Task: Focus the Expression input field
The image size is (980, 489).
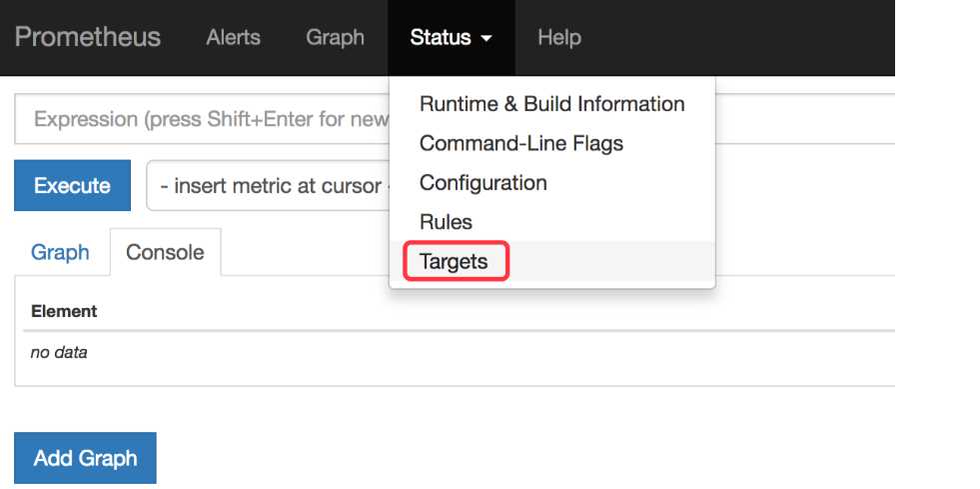Action: [200, 120]
